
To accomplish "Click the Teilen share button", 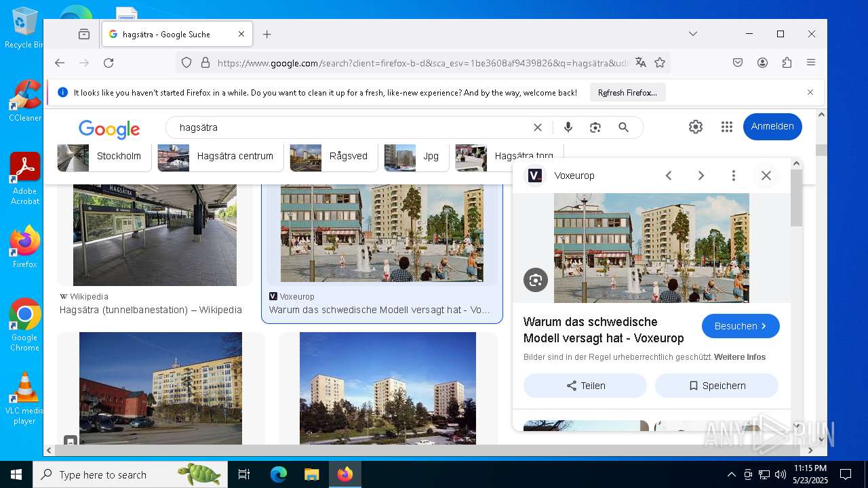I will (x=585, y=386).
